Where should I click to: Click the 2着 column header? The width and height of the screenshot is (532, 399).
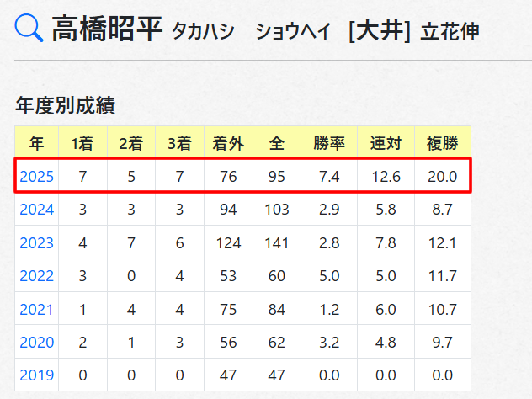[131, 143]
